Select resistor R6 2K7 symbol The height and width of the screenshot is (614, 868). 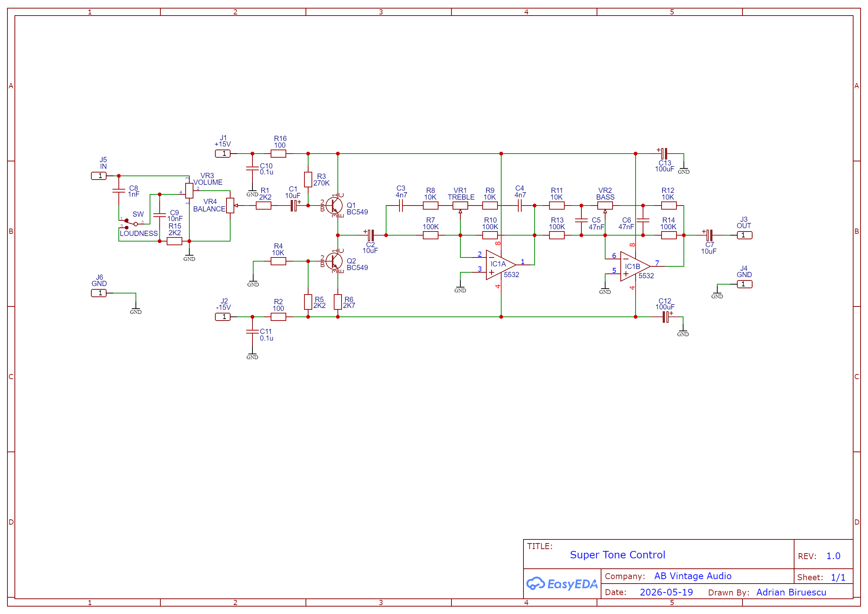tap(337, 302)
